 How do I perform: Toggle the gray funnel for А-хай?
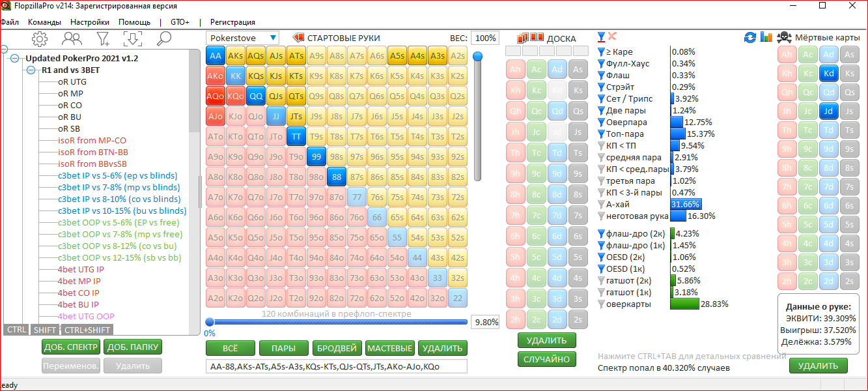(x=601, y=204)
